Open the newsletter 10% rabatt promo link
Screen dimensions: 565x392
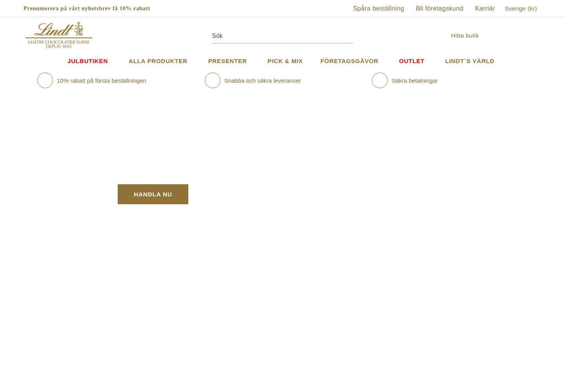click(87, 8)
